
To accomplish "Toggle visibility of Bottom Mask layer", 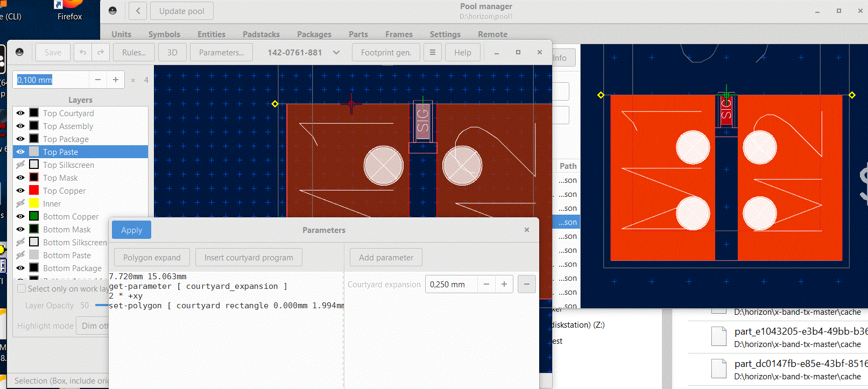I will tap(20, 229).
